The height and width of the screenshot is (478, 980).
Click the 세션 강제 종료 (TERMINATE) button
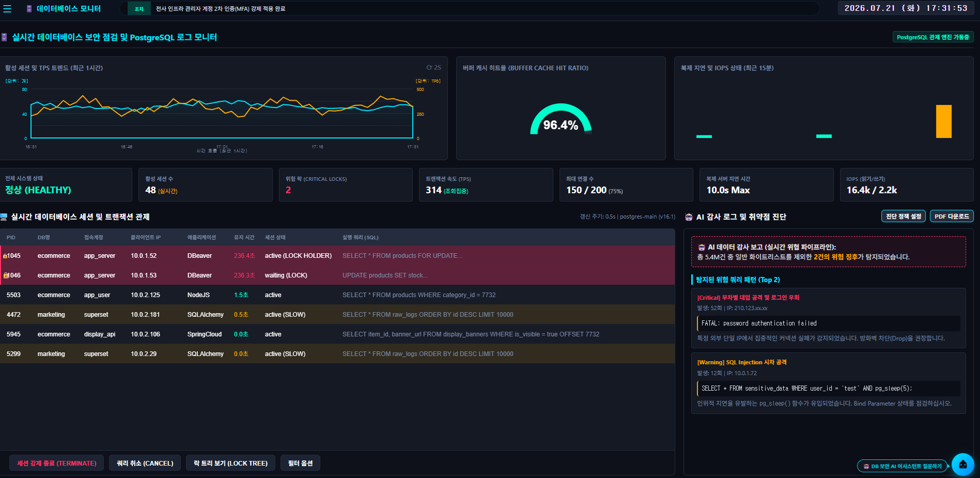pyautogui.click(x=57, y=463)
